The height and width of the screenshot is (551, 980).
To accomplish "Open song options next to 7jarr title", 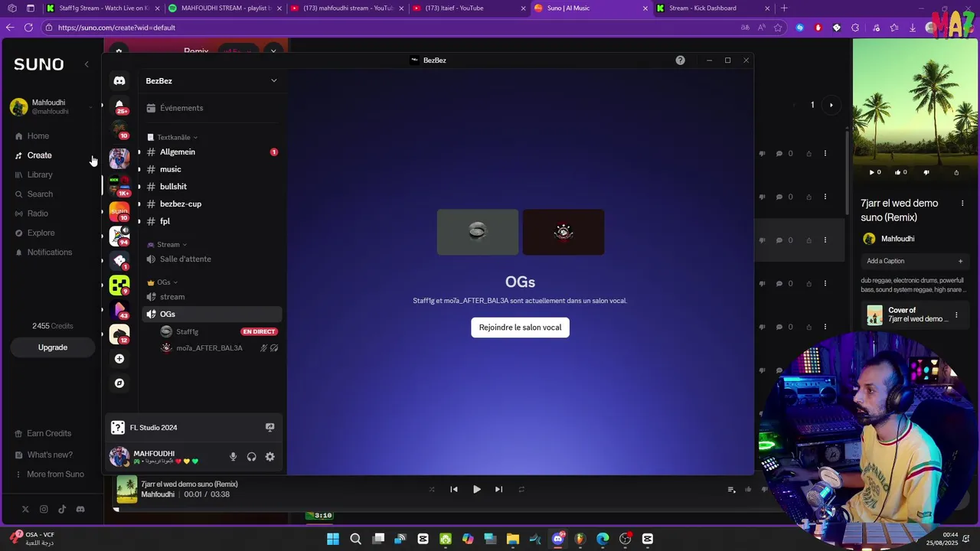I will click(x=961, y=204).
